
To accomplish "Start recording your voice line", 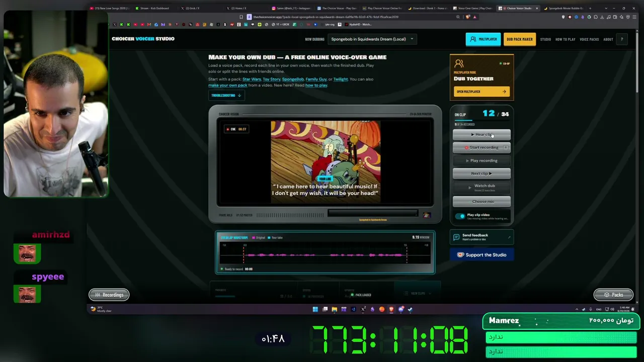I will pos(481,148).
